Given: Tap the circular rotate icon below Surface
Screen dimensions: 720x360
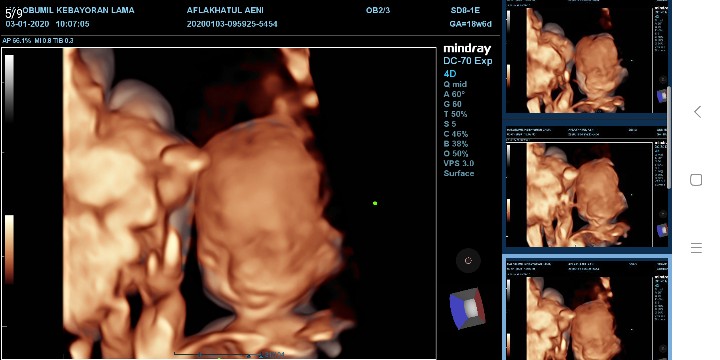Looking at the screenshot, I should (x=468, y=261).
